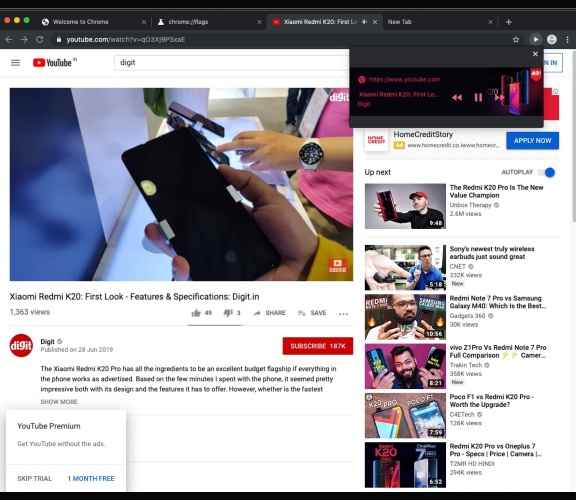This screenshot has width=576, height=500.
Task: Open CNET Sony wireless earbuds thumbnail
Action: [405, 267]
